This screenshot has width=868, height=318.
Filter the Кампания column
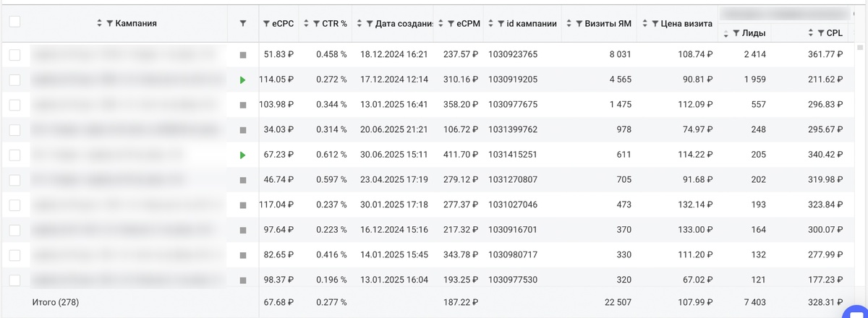[110, 24]
